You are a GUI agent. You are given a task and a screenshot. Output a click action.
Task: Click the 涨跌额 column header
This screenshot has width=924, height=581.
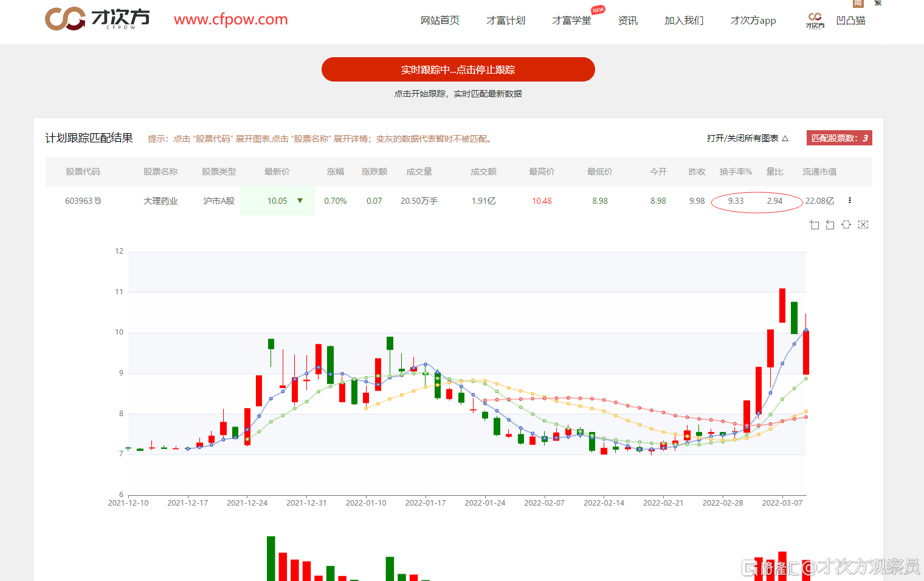[x=374, y=172]
